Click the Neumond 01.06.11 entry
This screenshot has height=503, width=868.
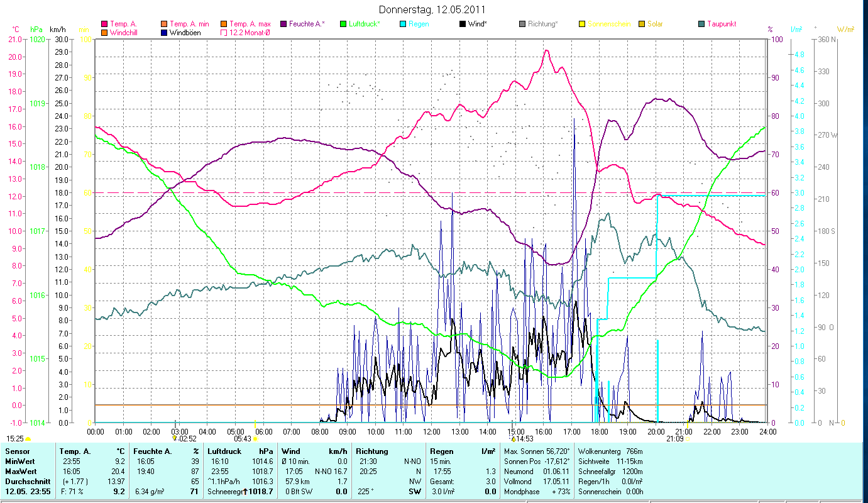pos(538,471)
